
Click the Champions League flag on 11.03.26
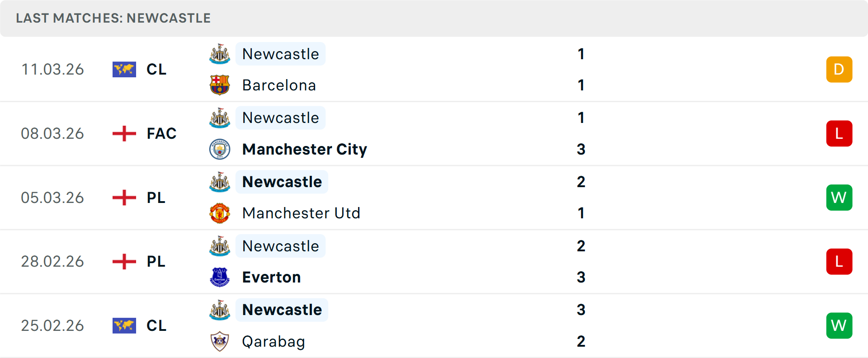[124, 69]
